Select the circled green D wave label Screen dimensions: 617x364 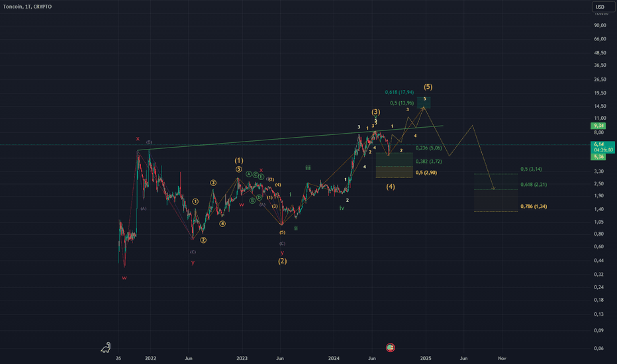point(259,197)
